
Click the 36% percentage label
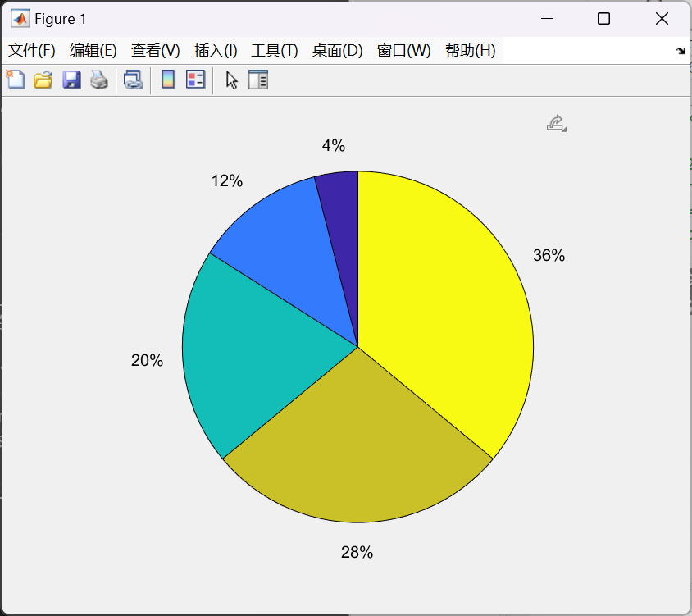(549, 255)
